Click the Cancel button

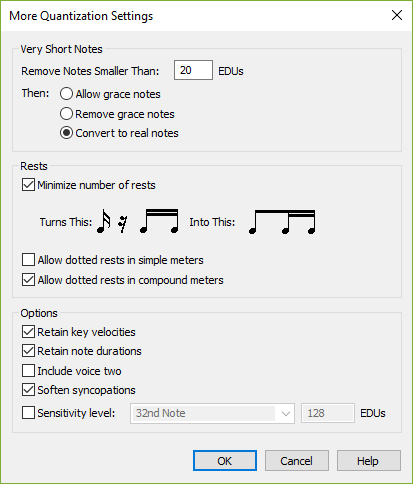297,461
